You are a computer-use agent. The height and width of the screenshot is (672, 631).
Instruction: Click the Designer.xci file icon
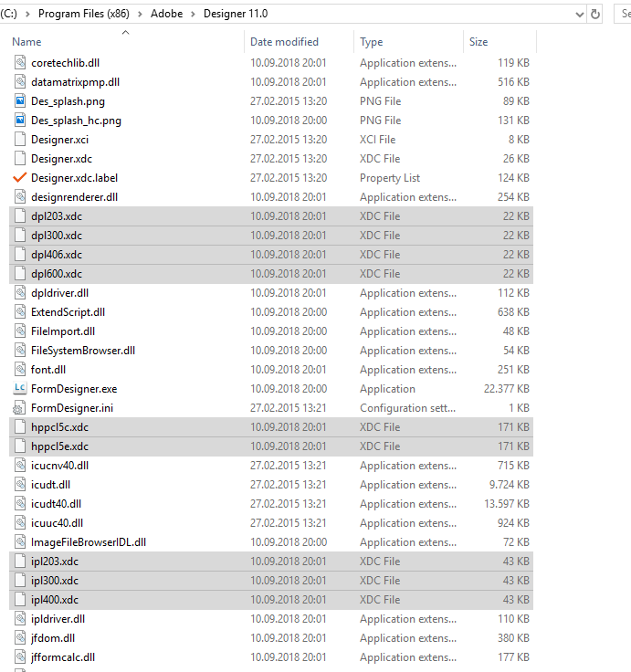(x=20, y=140)
